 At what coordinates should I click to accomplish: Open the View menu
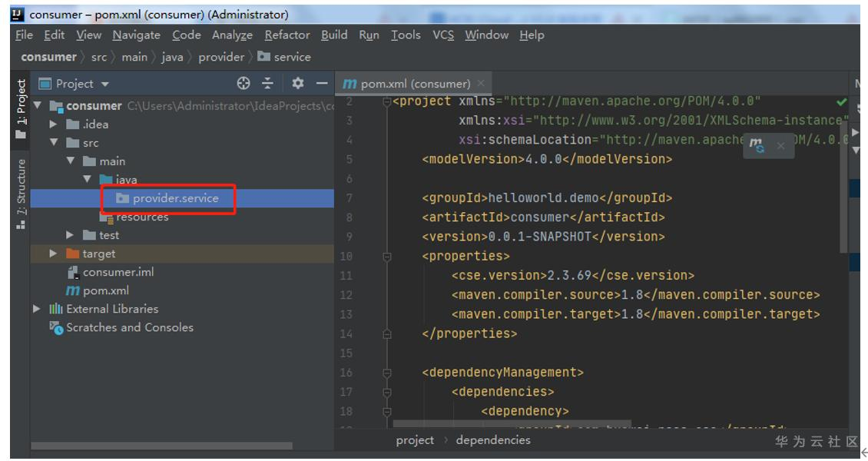(x=88, y=35)
